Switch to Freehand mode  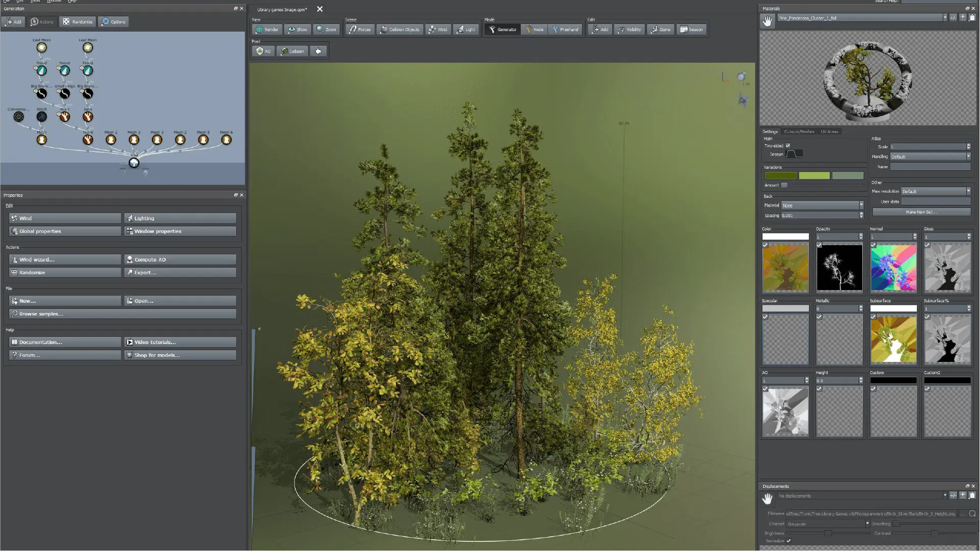point(565,30)
